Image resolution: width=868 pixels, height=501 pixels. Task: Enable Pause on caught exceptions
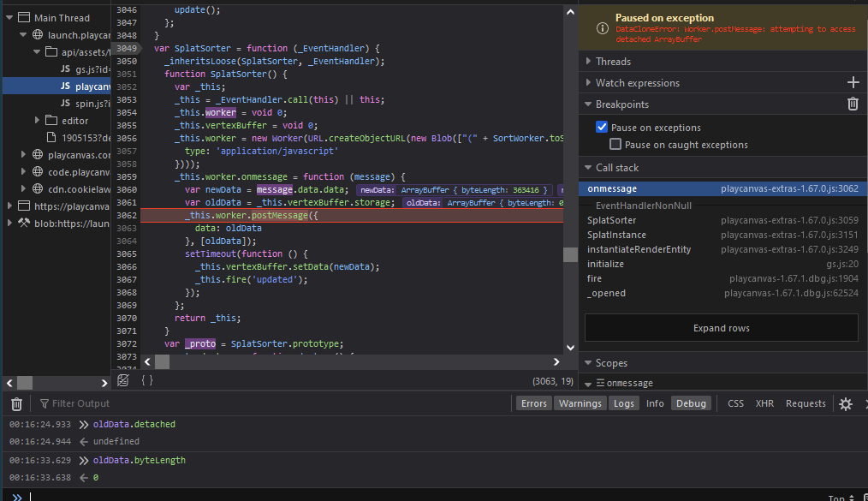(x=615, y=145)
